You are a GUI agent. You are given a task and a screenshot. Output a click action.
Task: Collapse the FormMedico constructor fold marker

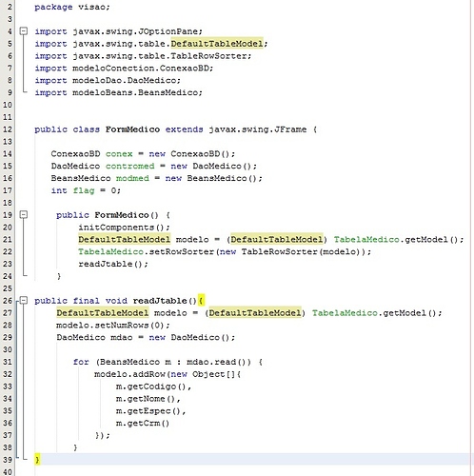pos(24,215)
